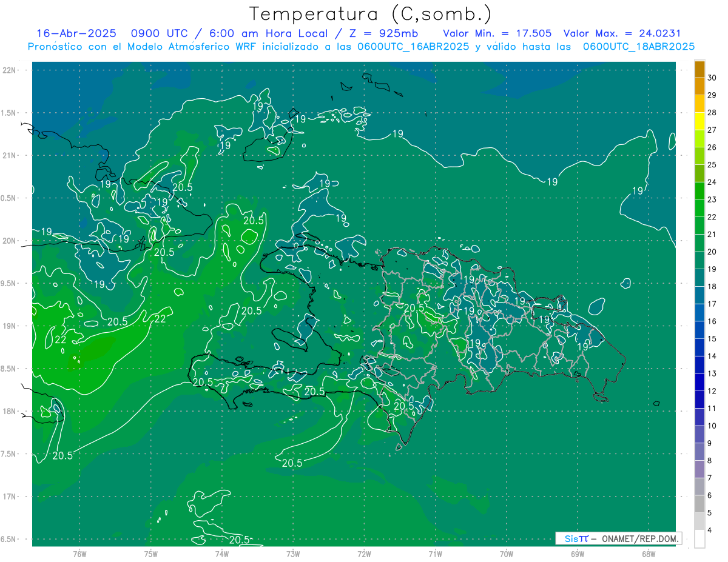Click the '17N' latitude axis label
This screenshot has width=728, height=562.
[10, 497]
